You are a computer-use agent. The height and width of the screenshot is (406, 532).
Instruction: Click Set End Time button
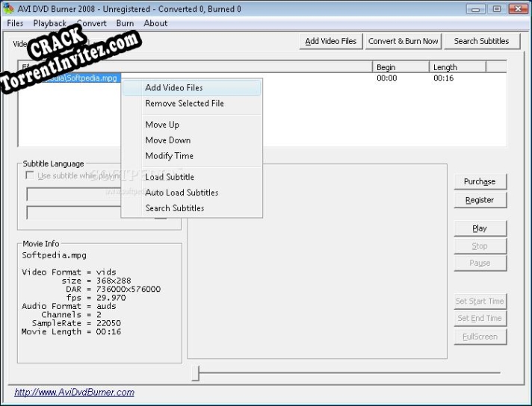point(480,318)
